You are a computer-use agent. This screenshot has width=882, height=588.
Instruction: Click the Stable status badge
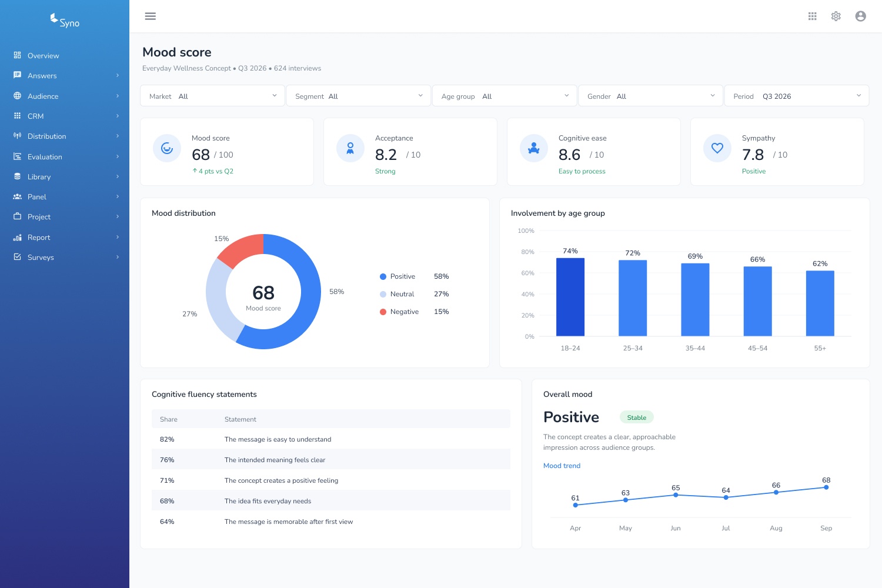tap(637, 417)
